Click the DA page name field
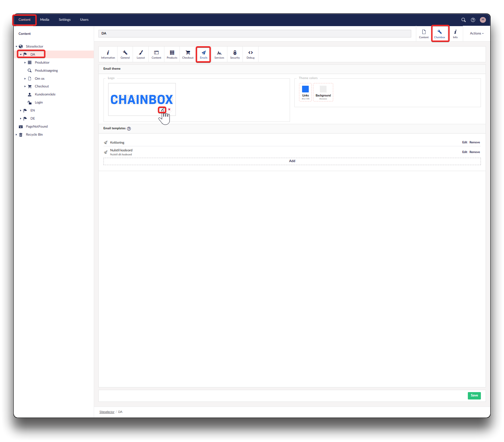Image resolution: width=504 pixels, height=442 pixels. tap(255, 33)
